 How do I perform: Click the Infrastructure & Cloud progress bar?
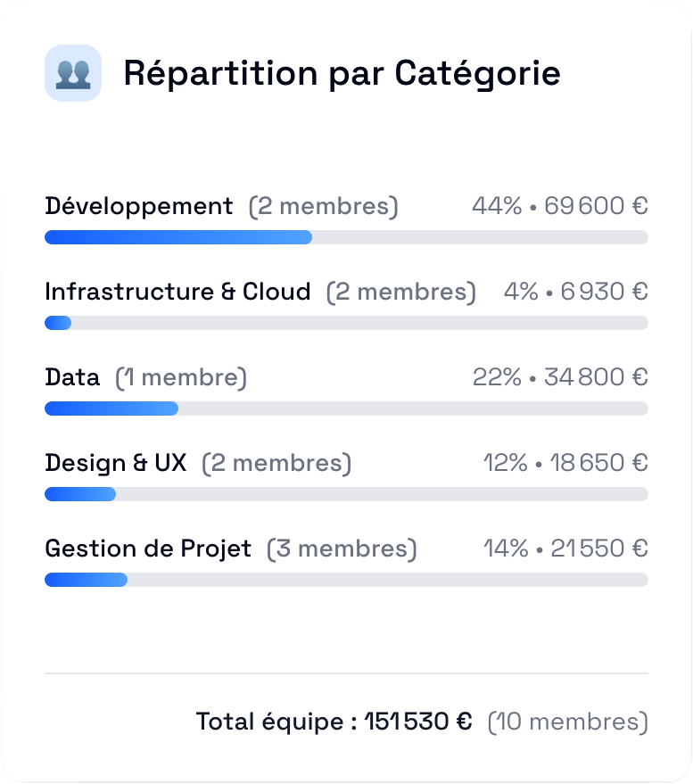[346, 323]
